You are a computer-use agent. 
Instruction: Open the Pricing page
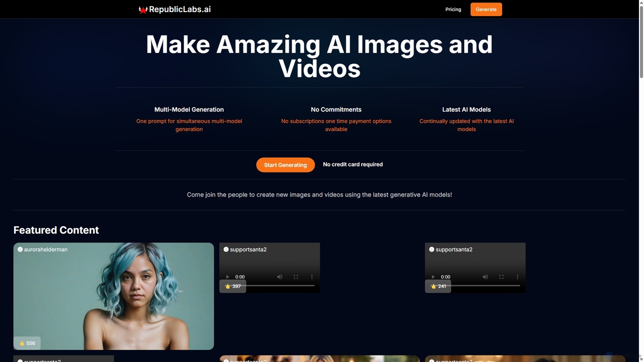(453, 10)
